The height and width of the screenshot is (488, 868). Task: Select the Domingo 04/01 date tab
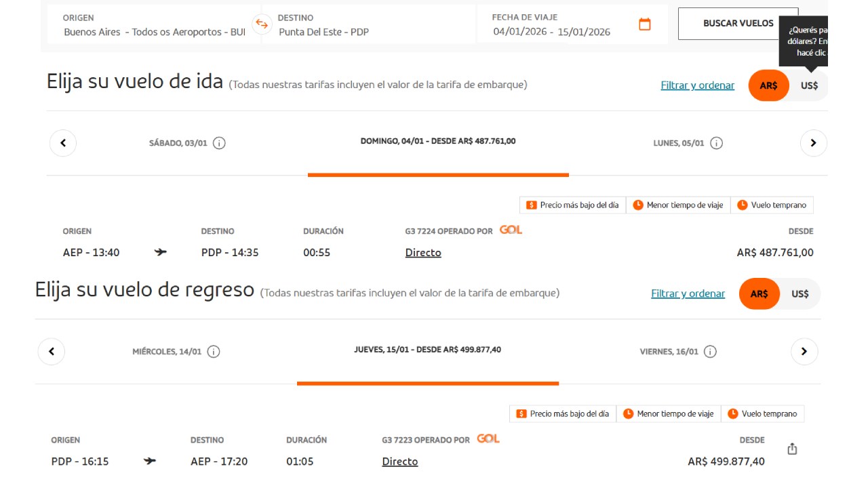438,142
